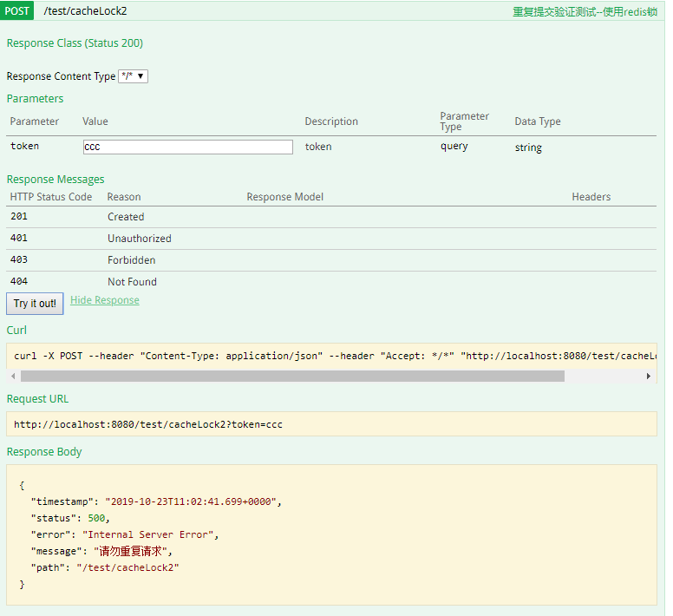Click the Response Messages heading
The width and height of the screenshot is (673, 616).
(x=56, y=180)
